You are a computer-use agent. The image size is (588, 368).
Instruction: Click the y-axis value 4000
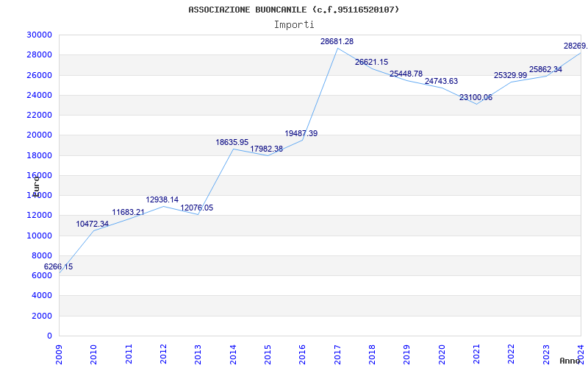coord(42,296)
